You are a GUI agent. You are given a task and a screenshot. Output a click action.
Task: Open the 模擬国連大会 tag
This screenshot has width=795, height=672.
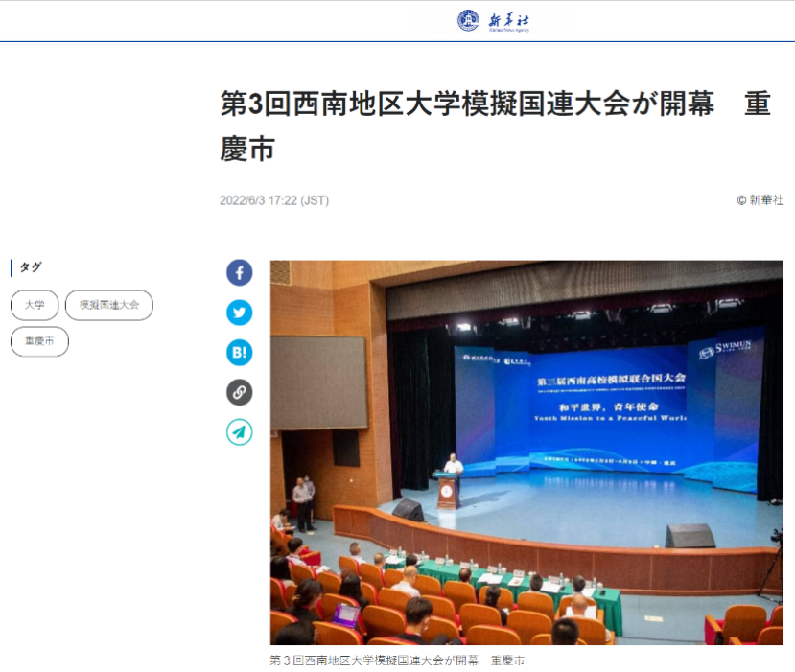click(109, 305)
